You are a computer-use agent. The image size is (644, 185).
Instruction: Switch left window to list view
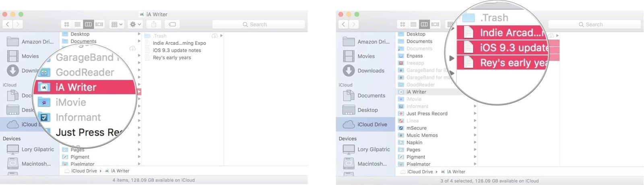tap(77, 25)
